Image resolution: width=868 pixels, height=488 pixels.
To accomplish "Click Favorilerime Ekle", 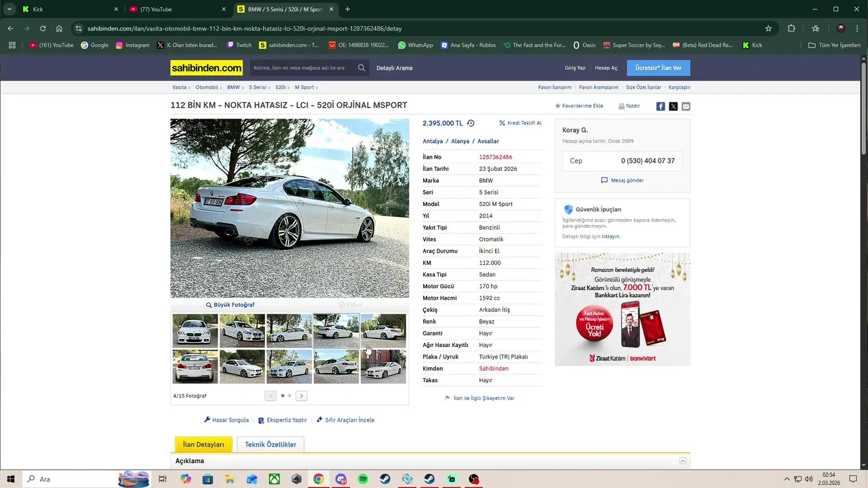I will point(579,106).
